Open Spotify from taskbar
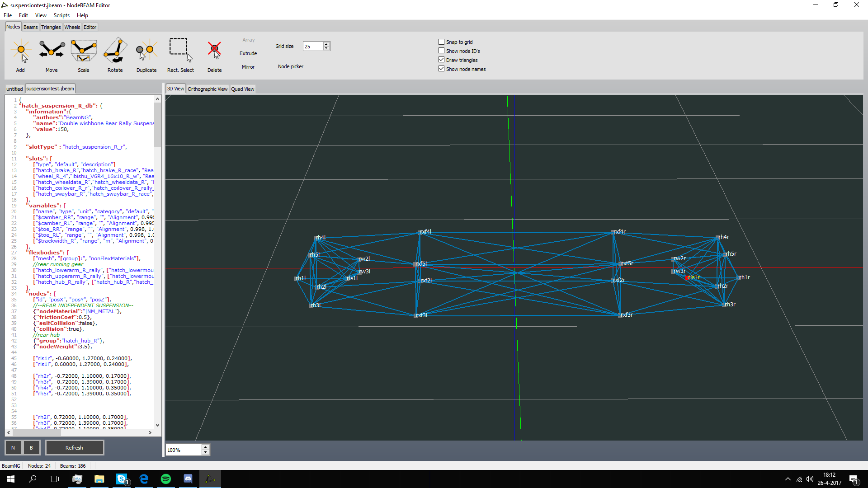Screen dimensions: 868x488 [166, 479]
